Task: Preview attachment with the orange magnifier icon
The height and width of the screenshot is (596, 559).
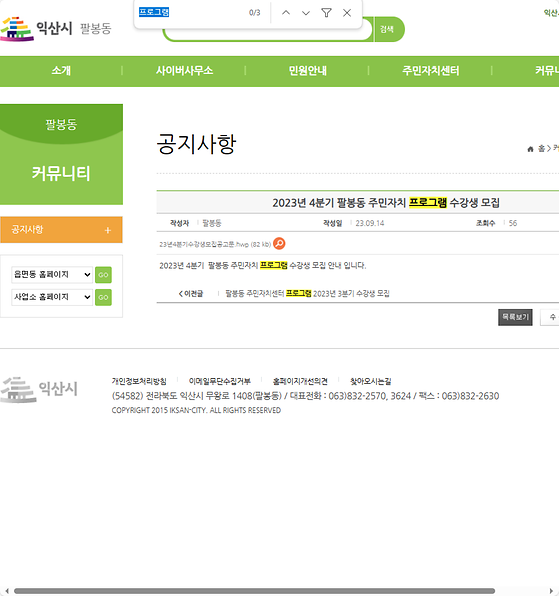Action: coord(279,243)
